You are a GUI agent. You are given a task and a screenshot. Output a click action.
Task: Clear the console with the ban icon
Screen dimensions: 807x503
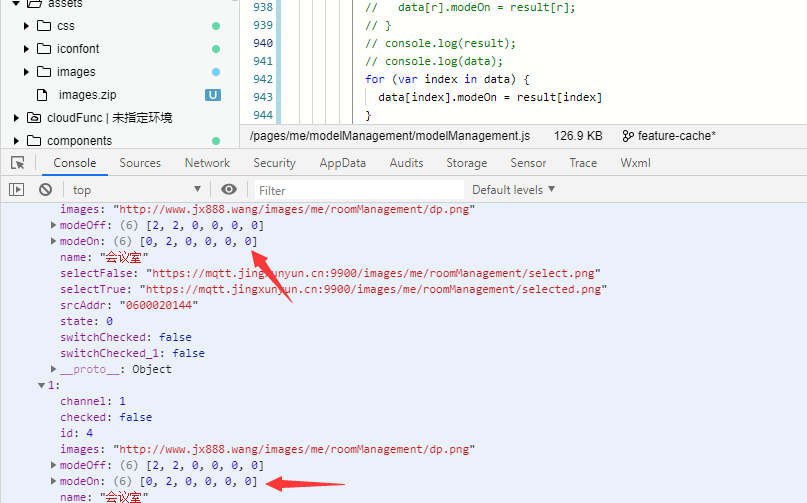(45, 190)
